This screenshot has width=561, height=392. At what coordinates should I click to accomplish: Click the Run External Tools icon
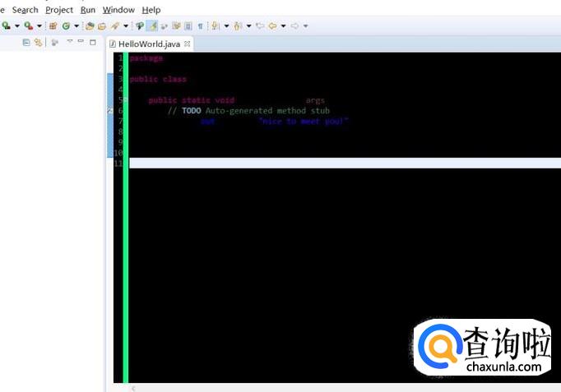click(29, 25)
